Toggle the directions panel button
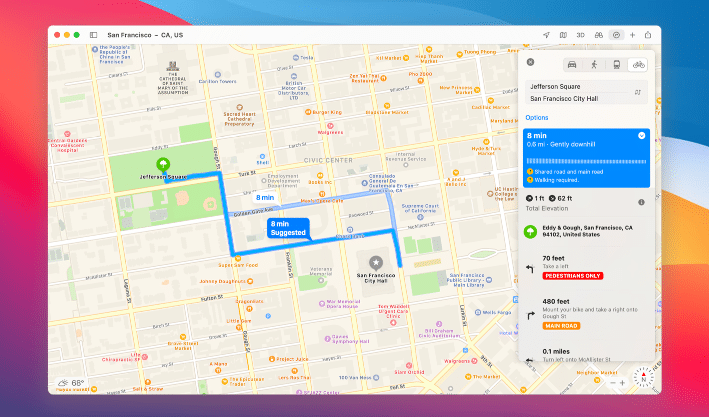Viewport: 709px width, 417px height. (x=616, y=34)
